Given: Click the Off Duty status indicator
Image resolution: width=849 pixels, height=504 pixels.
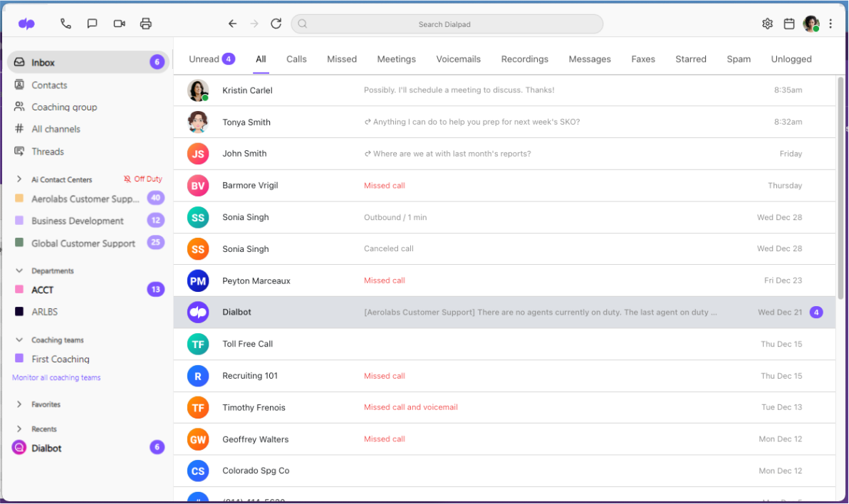Looking at the screenshot, I should (x=142, y=179).
